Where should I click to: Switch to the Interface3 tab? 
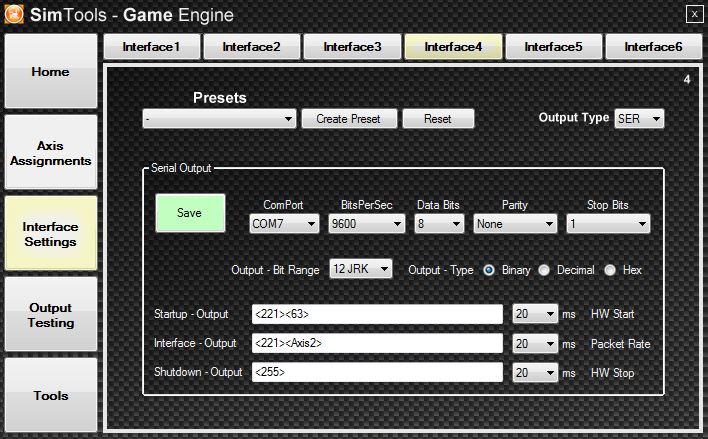(352, 47)
